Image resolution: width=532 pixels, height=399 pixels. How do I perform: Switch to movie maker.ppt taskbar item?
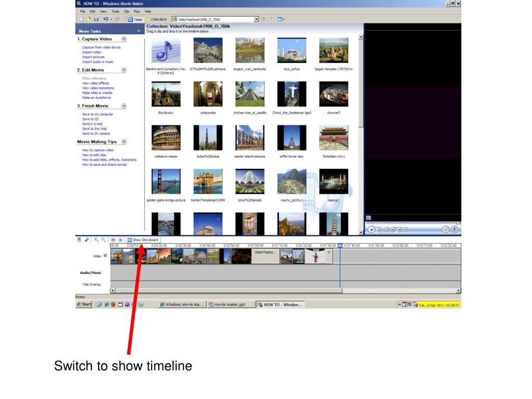coord(231,304)
